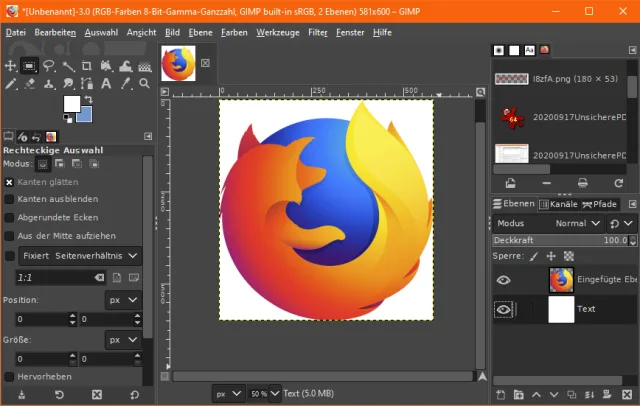Click the white foreground color swatch
Viewport: 640px width, 406px height.
[x=72, y=103]
